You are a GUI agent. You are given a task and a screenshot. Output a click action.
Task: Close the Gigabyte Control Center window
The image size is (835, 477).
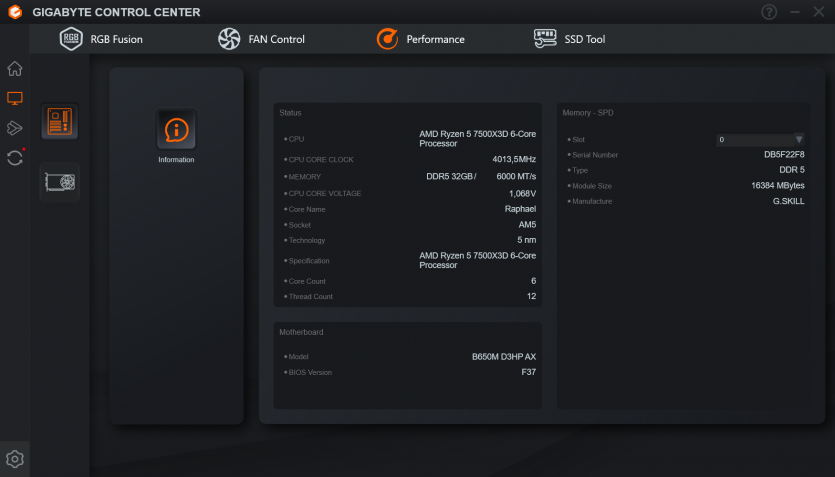[818, 12]
